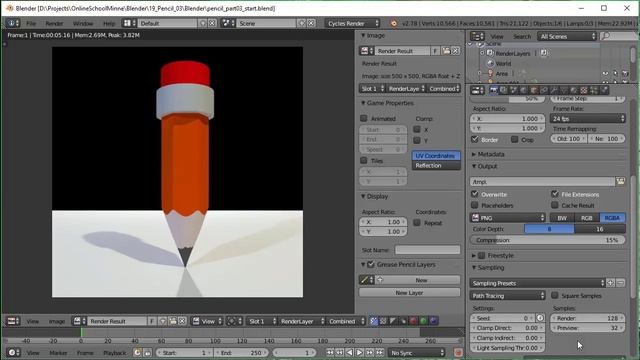Open the Render properties tab
This screenshot has height=360, width=640.
[x=494, y=90]
